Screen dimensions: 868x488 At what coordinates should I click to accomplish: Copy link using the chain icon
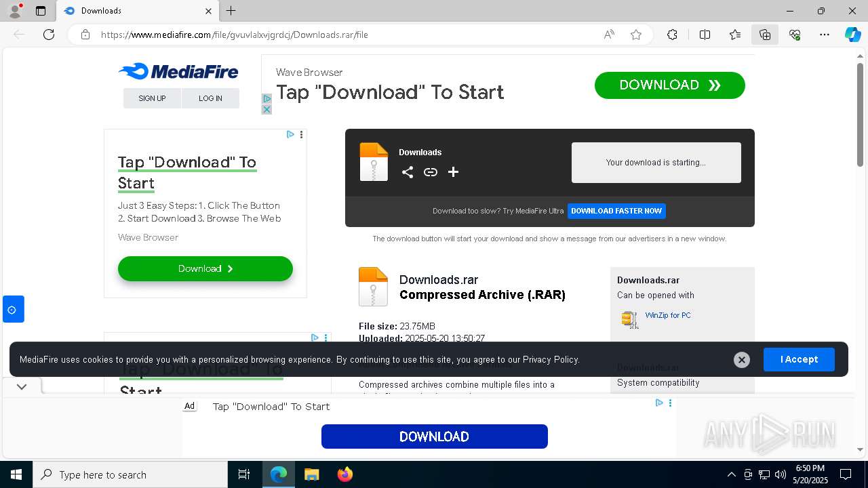[431, 172]
